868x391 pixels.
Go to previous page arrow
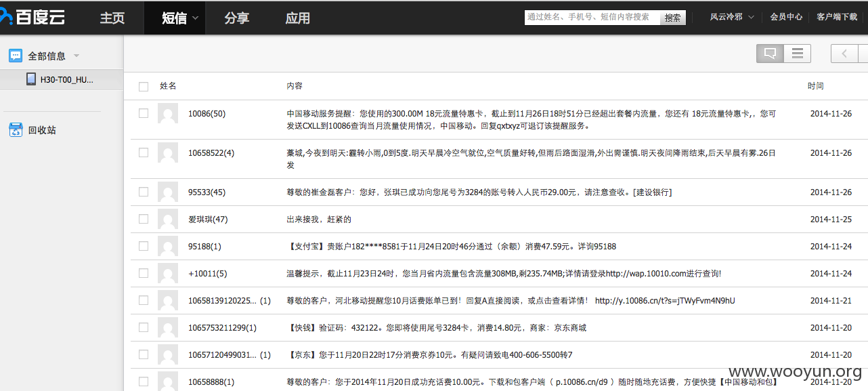[844, 54]
